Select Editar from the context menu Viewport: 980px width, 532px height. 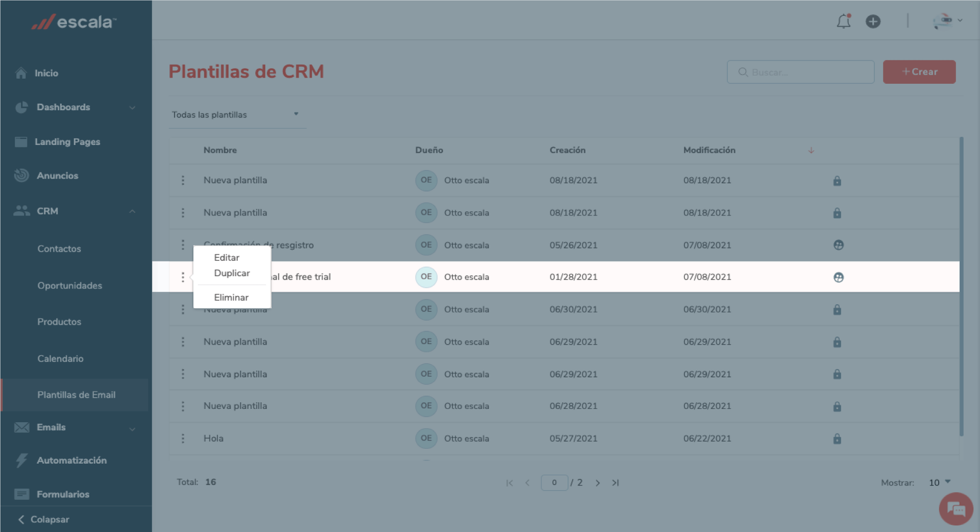[x=227, y=258]
